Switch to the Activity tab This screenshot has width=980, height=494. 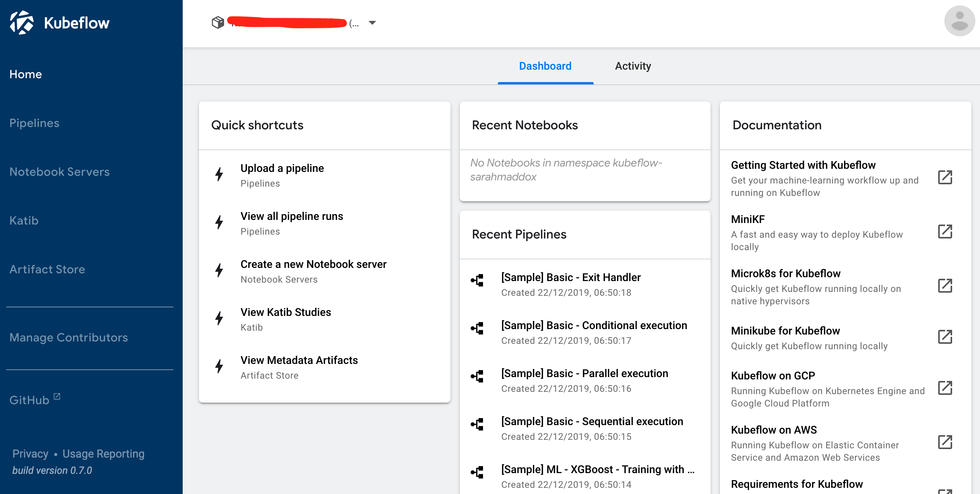tap(633, 65)
